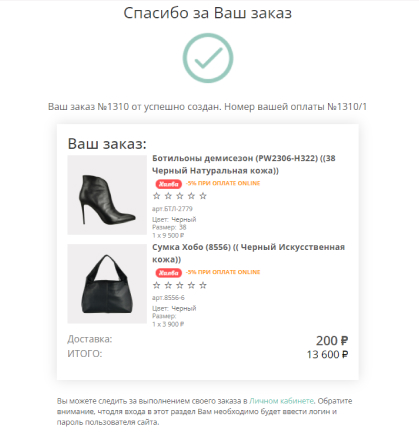This screenshot has width=419, height=440.
Task: Rate the hobo bag three stars
Action: point(180,285)
